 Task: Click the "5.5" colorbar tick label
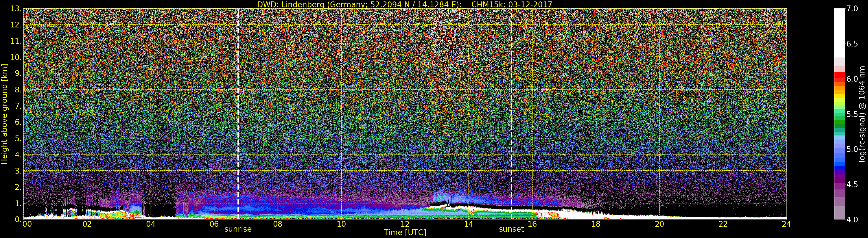pyautogui.click(x=852, y=114)
